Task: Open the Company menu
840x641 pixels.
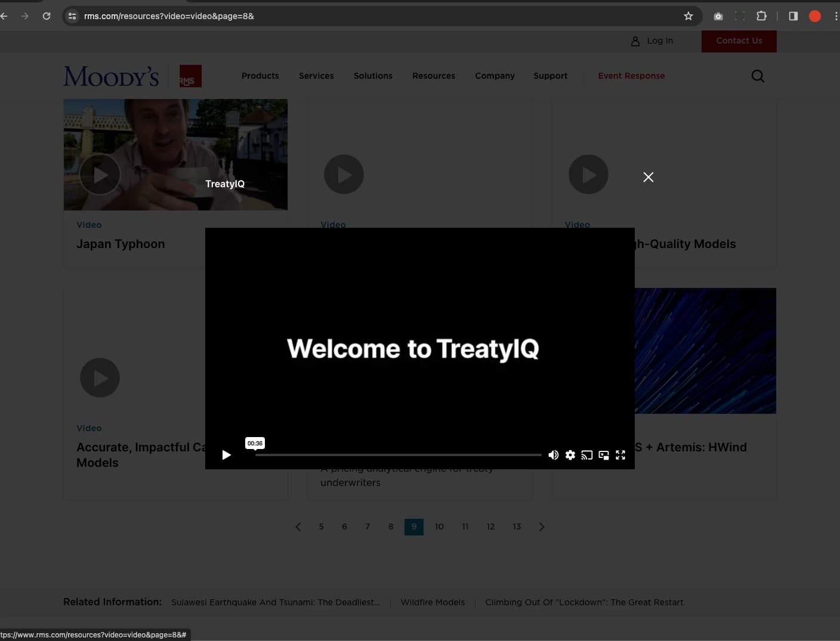Action: (x=495, y=76)
